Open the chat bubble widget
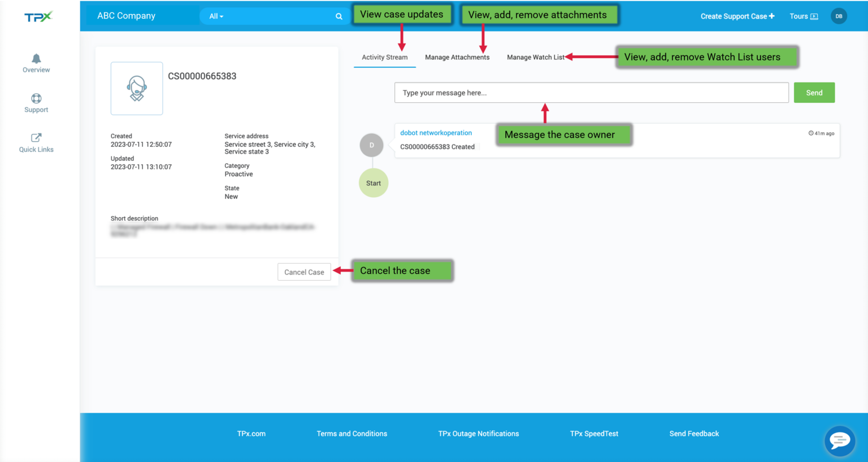This screenshot has height=462, width=868. coord(840,441)
